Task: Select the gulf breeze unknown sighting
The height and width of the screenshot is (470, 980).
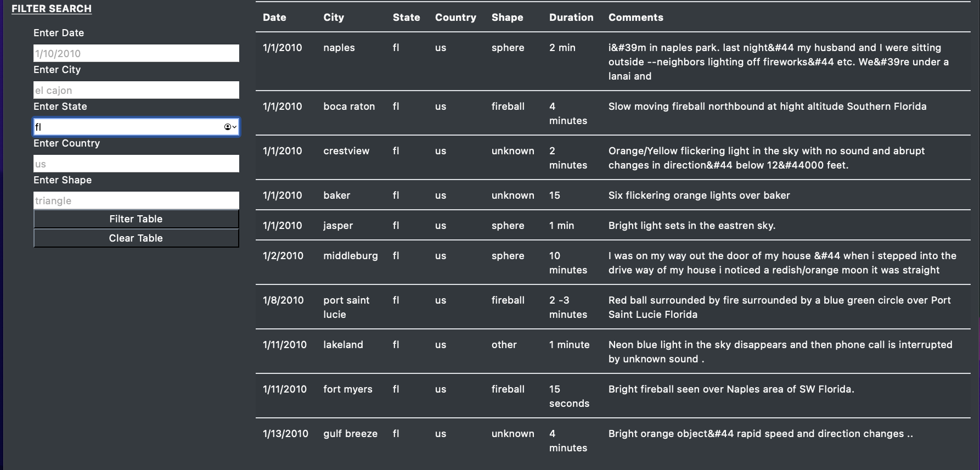Action: (x=604, y=440)
